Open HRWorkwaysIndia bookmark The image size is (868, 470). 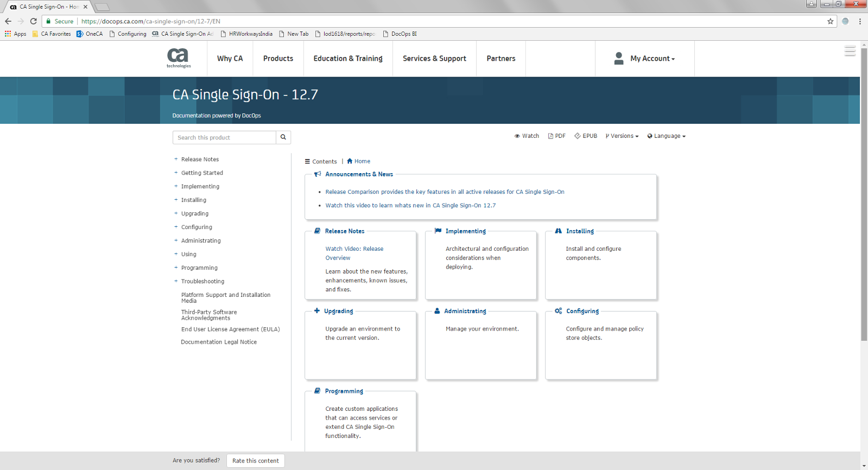246,34
